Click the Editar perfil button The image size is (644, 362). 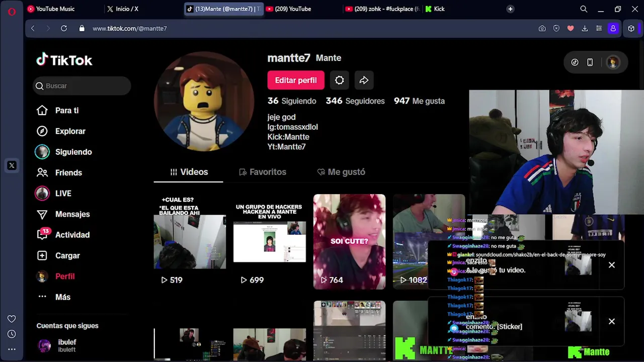pos(296,80)
